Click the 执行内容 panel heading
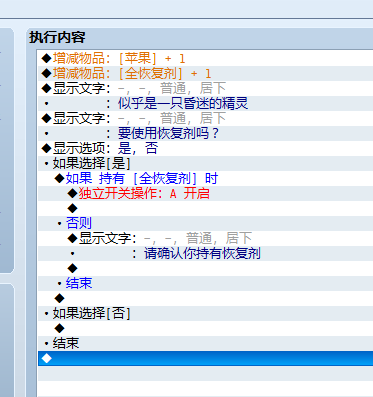The width and height of the screenshot is (373, 397). pos(57,37)
